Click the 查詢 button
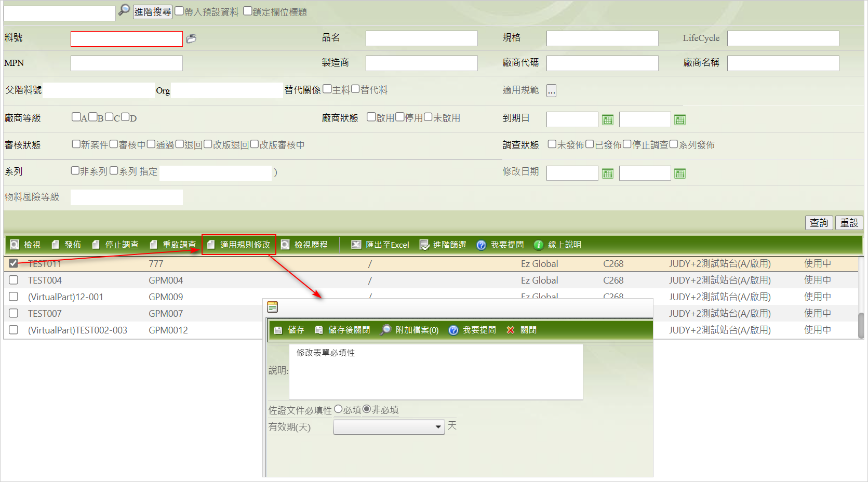This screenshot has height=482, width=868. (x=819, y=223)
